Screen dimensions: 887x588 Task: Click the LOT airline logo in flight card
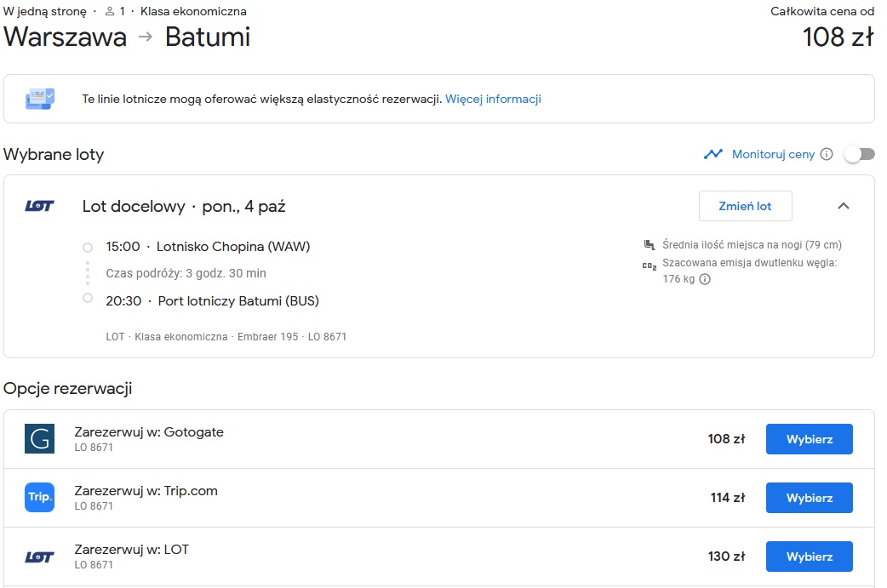[40, 206]
